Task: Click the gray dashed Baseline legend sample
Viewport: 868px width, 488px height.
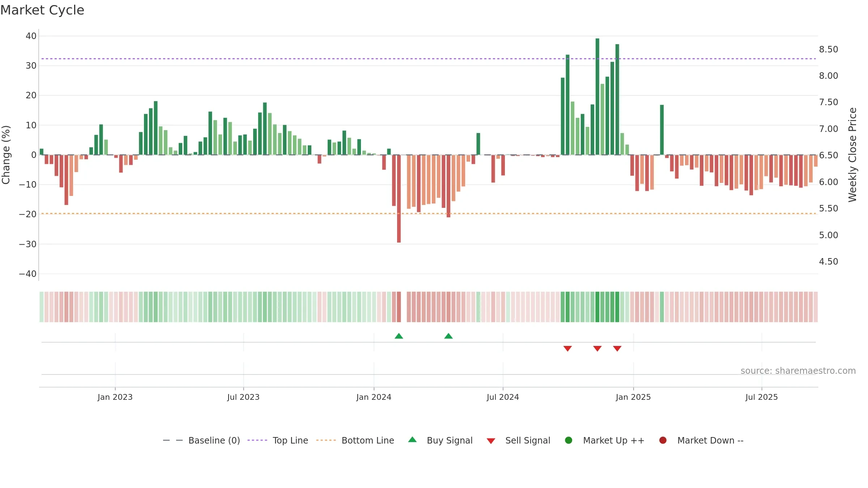Action: [173, 440]
